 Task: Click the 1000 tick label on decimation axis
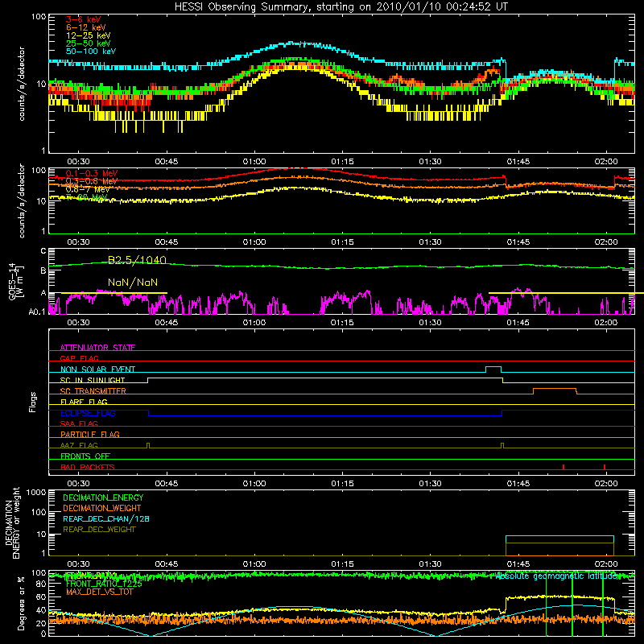click(x=36, y=492)
